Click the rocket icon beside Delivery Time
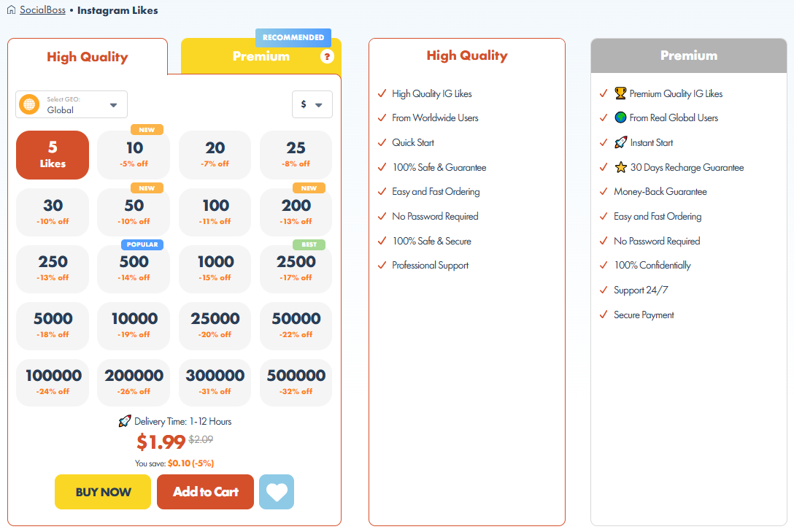Viewport: 794px width, 532px height. 125,421
